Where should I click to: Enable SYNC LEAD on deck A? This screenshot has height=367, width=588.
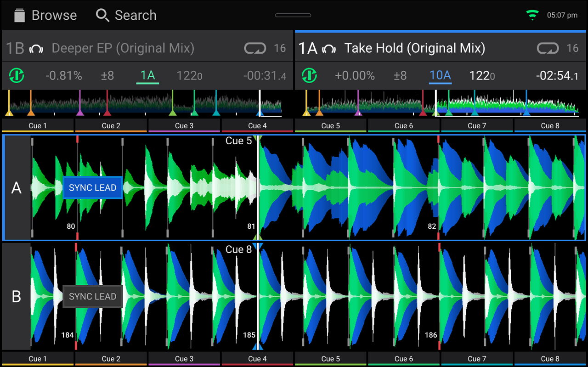[92, 187]
